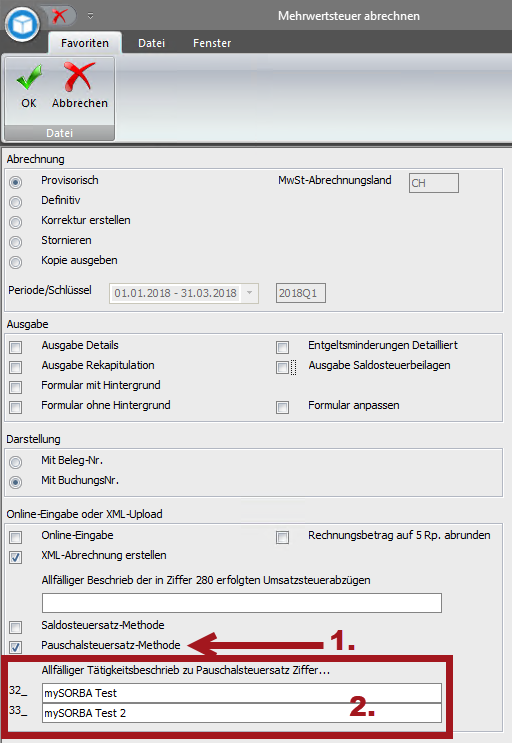The width and height of the screenshot is (512, 743).
Task: Enable the Saldosteuersatz-Methode checkbox
Action: [x=16, y=627]
